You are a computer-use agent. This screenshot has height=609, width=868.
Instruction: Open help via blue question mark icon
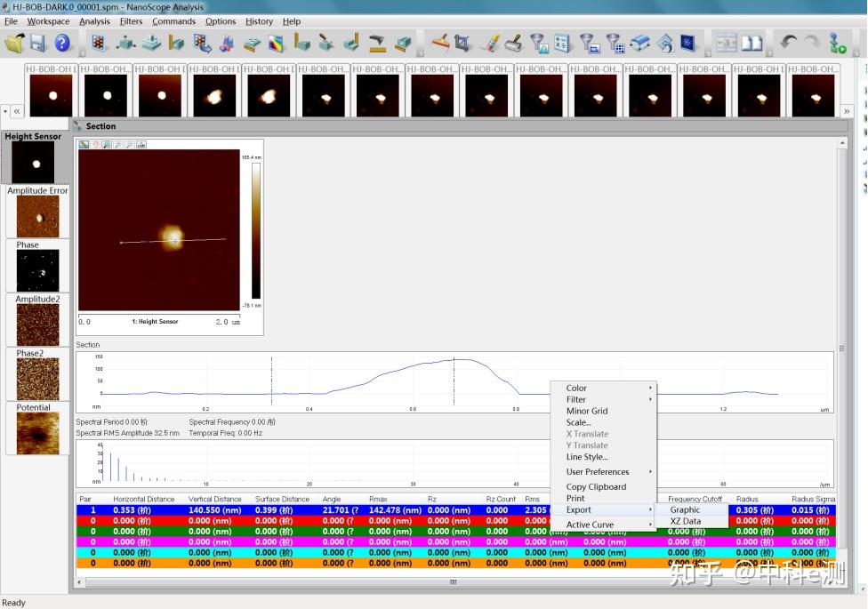coord(62,43)
